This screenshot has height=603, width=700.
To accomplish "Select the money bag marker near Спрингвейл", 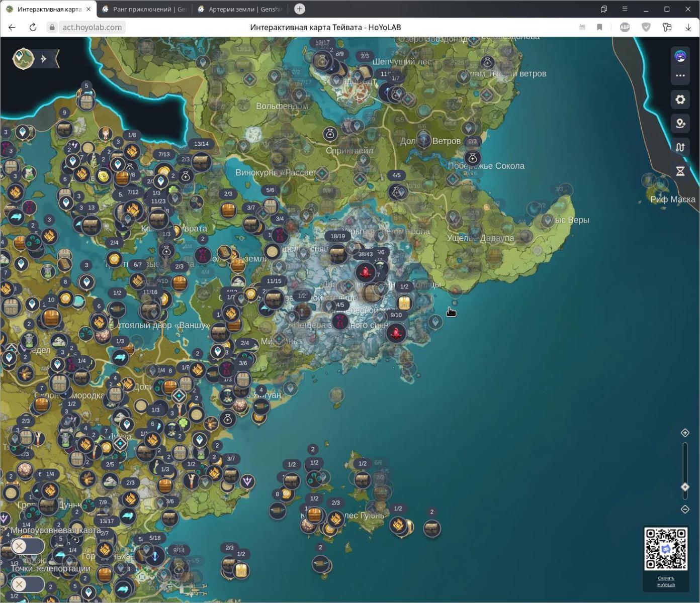I will click(x=330, y=134).
